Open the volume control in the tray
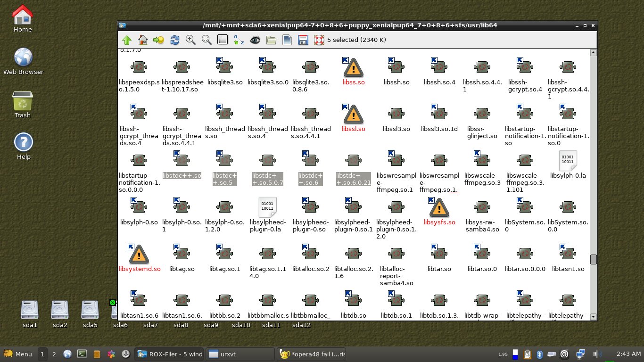Screen dimensions: 644x362 597,354
